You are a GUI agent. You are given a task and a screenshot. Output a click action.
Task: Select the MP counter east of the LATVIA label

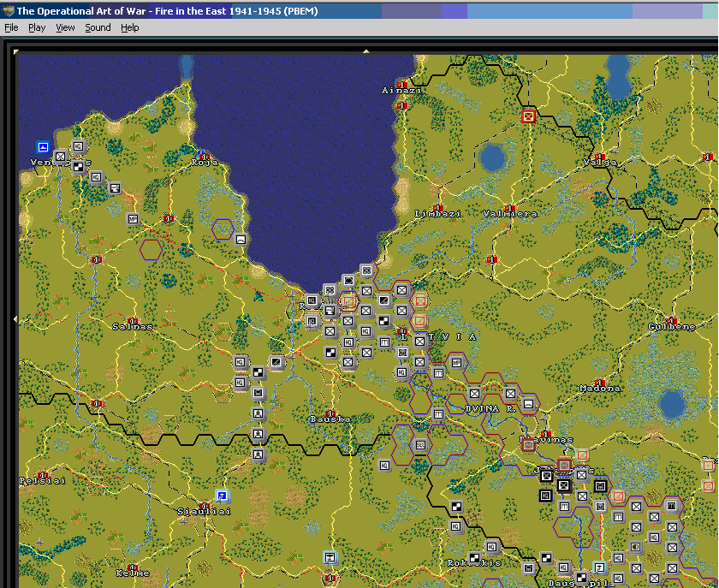[455, 363]
